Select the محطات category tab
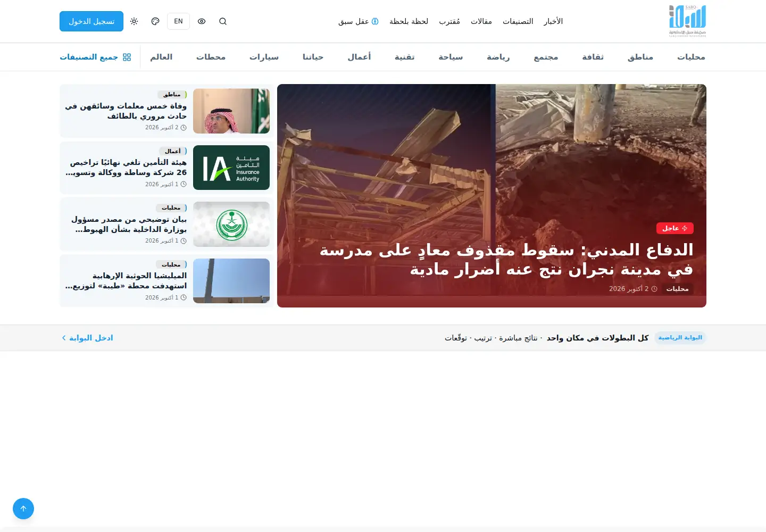 click(211, 57)
